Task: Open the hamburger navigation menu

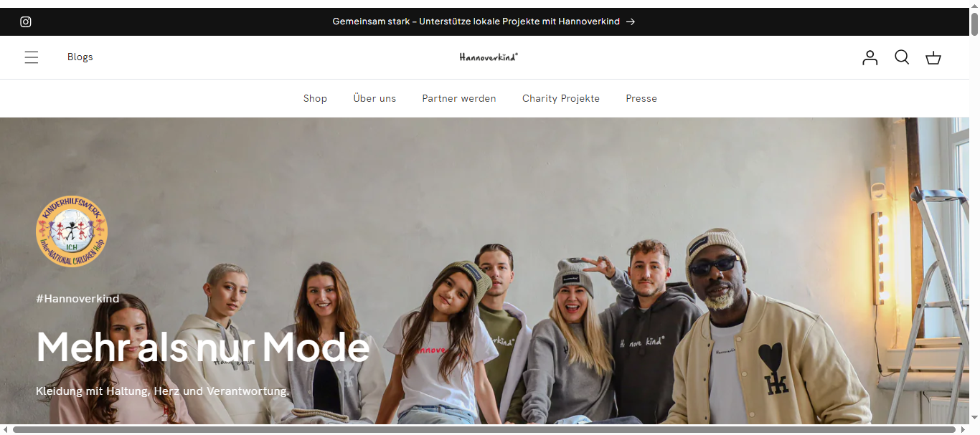Action: click(32, 57)
